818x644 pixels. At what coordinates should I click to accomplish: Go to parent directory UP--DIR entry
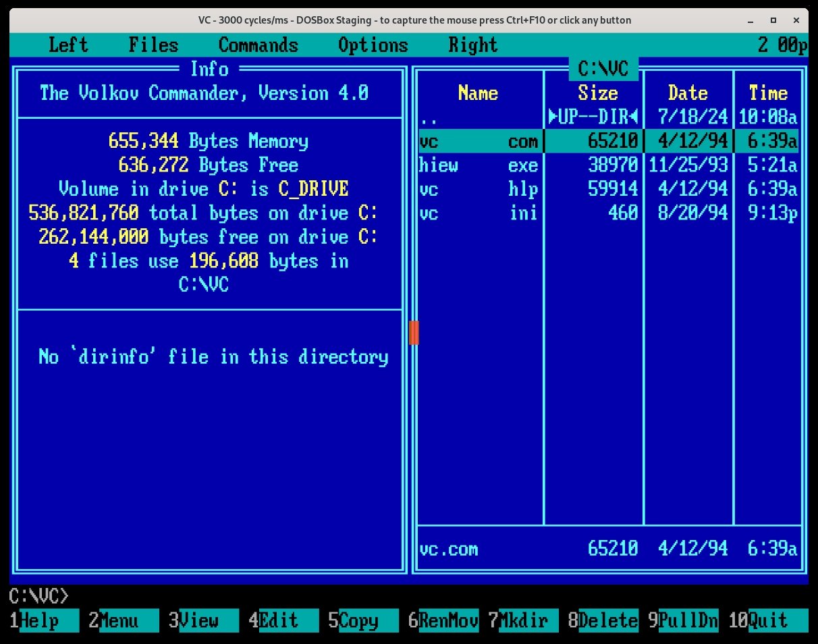pos(479,117)
